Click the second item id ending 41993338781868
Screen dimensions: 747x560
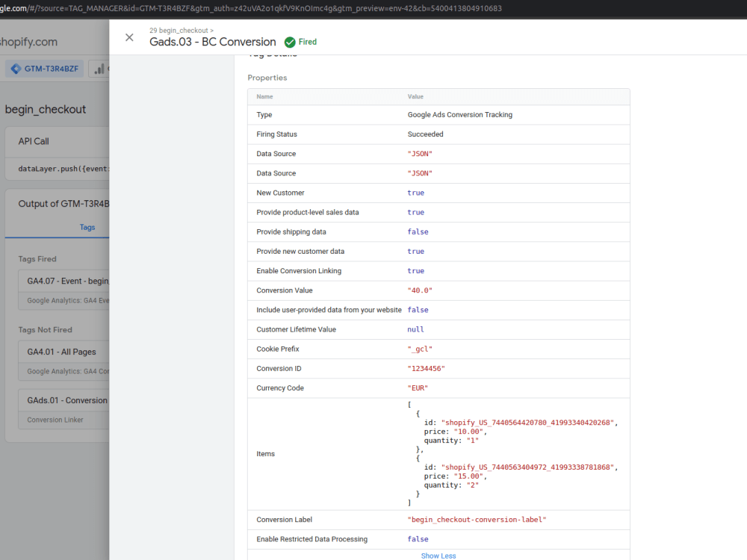(528, 467)
